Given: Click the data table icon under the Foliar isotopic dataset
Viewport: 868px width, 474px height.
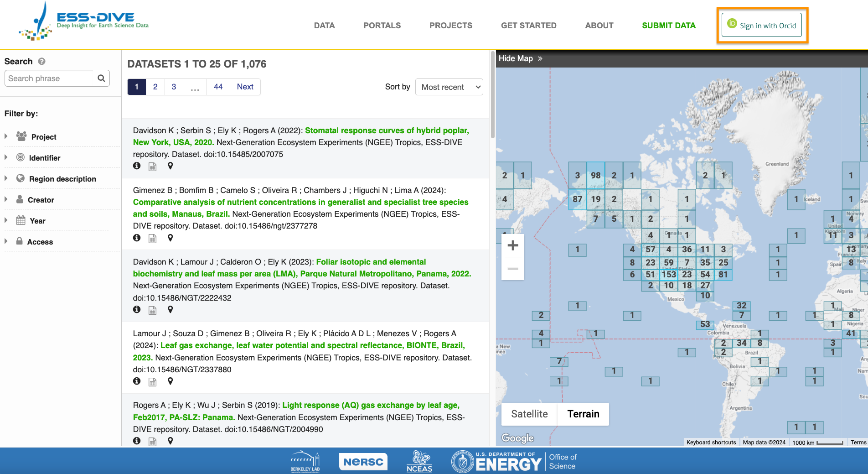Looking at the screenshot, I should pyautogui.click(x=153, y=310).
